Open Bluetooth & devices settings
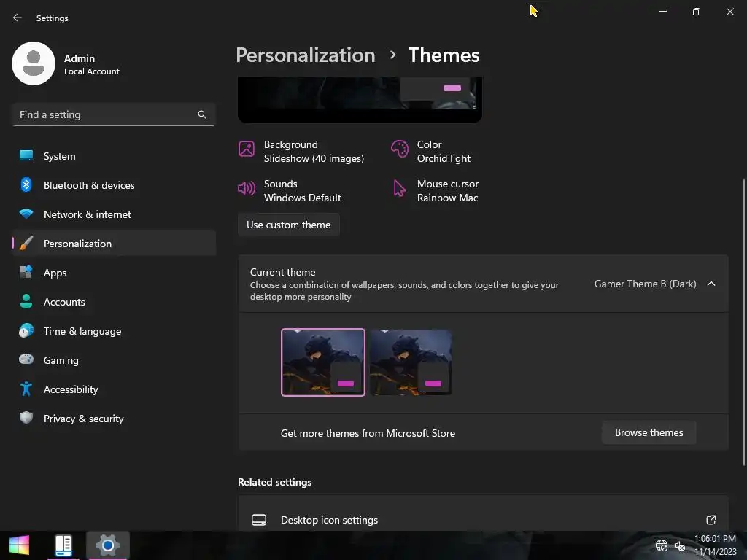Image resolution: width=747 pixels, height=560 pixels. (x=114, y=184)
